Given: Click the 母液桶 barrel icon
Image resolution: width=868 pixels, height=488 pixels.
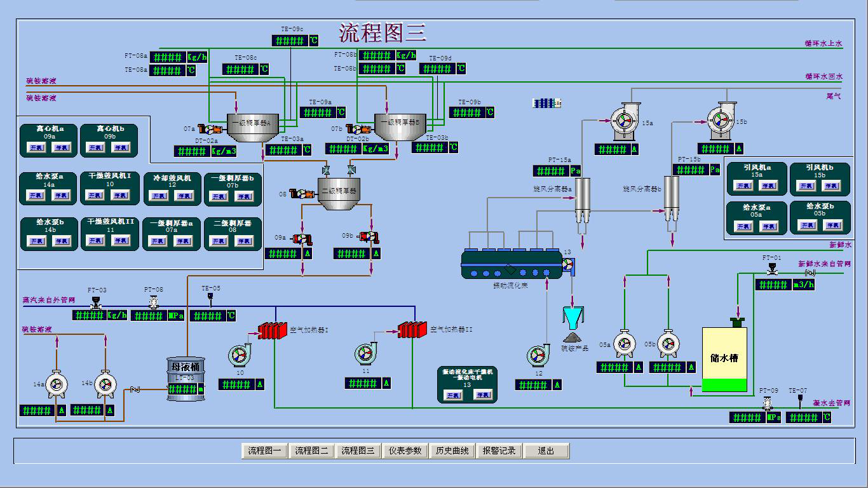Looking at the screenshot, I should pyautogui.click(x=186, y=378).
